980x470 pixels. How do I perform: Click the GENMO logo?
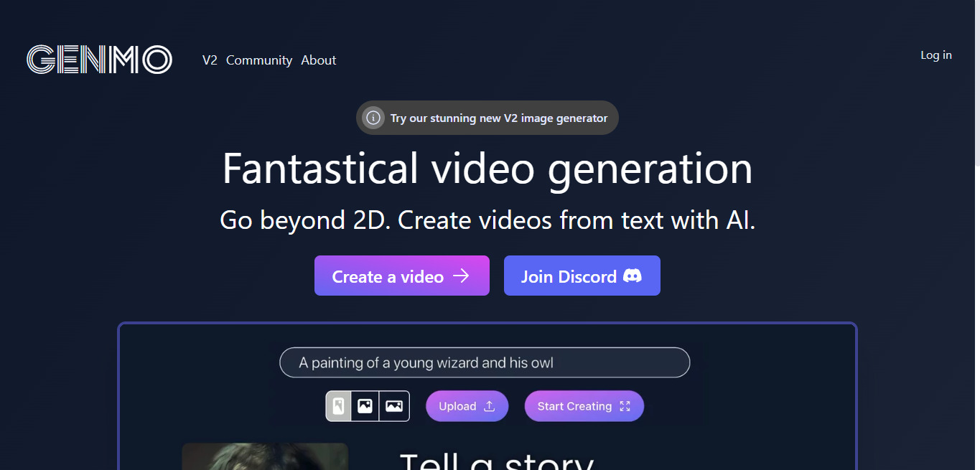(x=99, y=60)
